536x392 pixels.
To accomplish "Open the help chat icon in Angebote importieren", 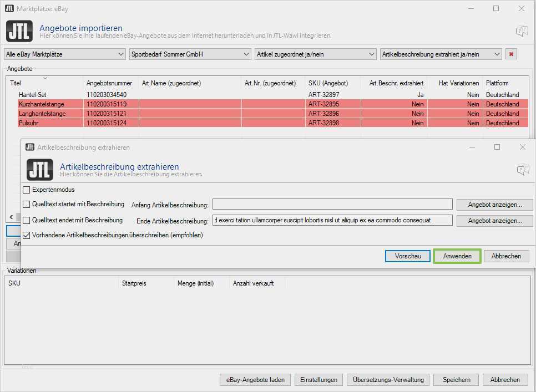I will 522,32.
